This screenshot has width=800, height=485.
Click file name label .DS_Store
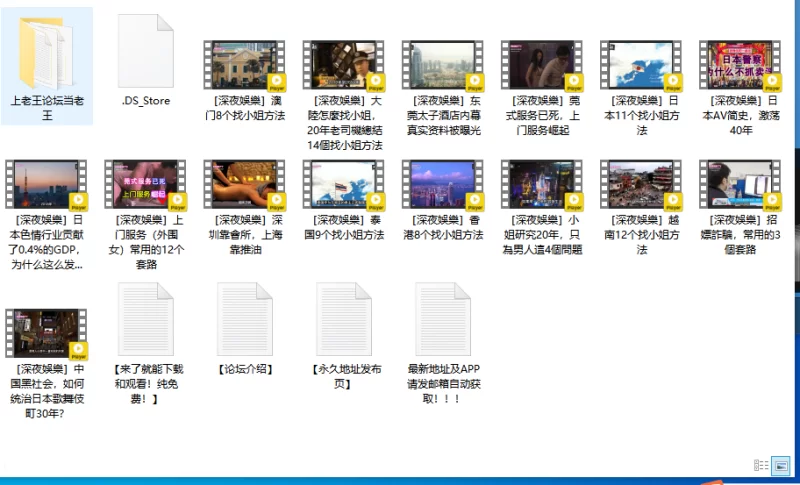pyautogui.click(x=146, y=100)
